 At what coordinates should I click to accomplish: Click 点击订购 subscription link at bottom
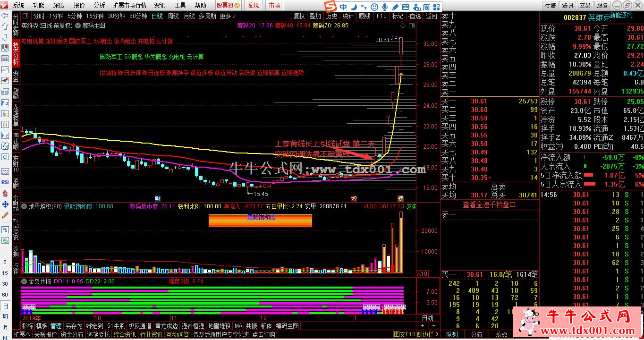click(x=264, y=334)
